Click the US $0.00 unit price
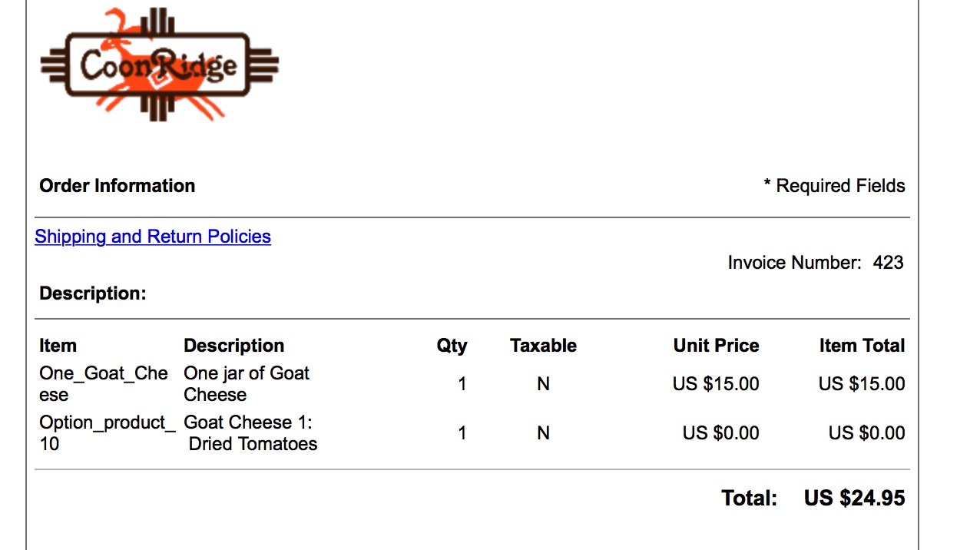Viewport: 980px width, 550px height. (720, 433)
